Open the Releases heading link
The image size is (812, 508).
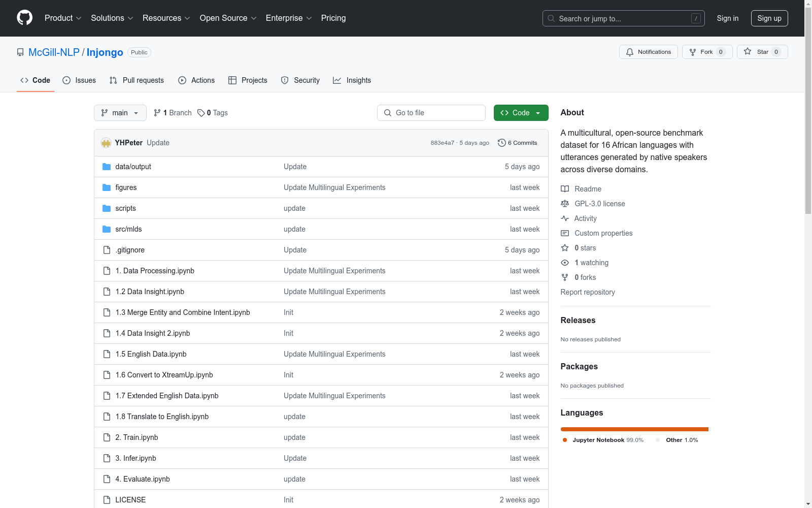click(x=578, y=320)
